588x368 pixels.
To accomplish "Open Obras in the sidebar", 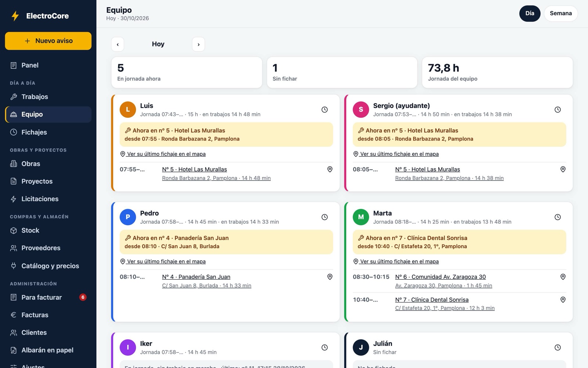I will 48,164.
